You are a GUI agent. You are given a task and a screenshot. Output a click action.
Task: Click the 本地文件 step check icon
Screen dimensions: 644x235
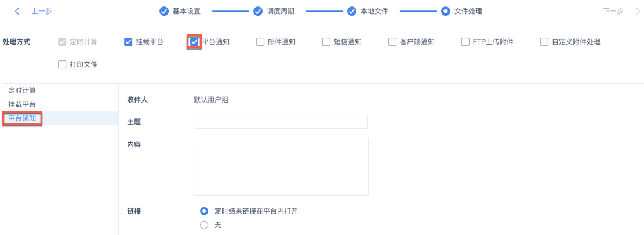click(351, 11)
